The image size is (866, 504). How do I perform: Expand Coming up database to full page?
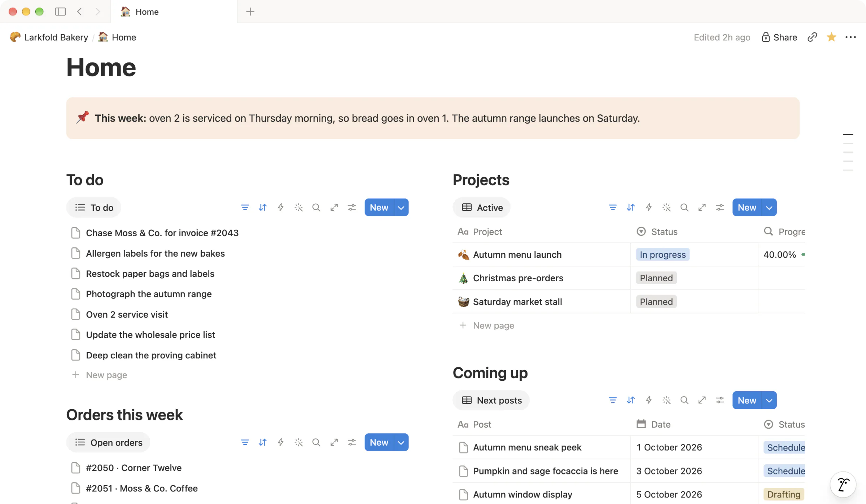tap(702, 400)
